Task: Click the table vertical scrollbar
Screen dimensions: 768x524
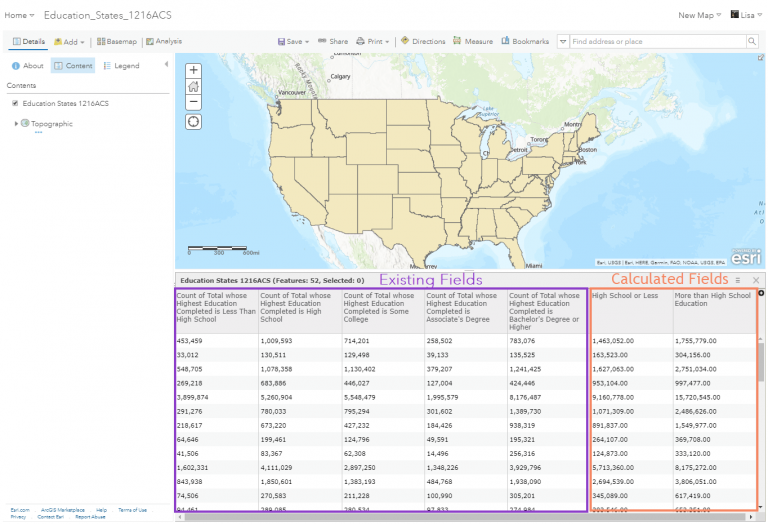Action: (x=761, y=361)
